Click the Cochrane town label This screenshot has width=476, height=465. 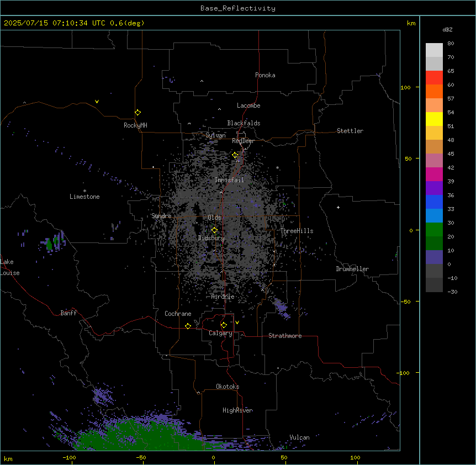[x=178, y=314]
